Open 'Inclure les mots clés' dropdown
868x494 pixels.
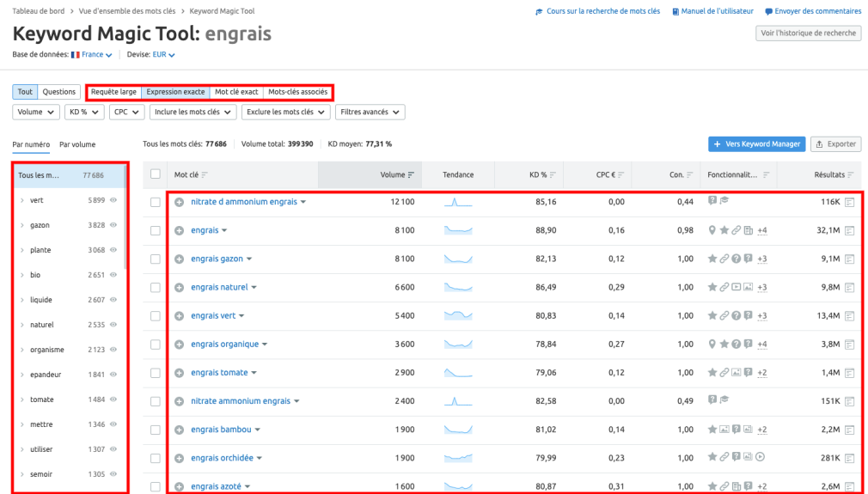point(193,112)
